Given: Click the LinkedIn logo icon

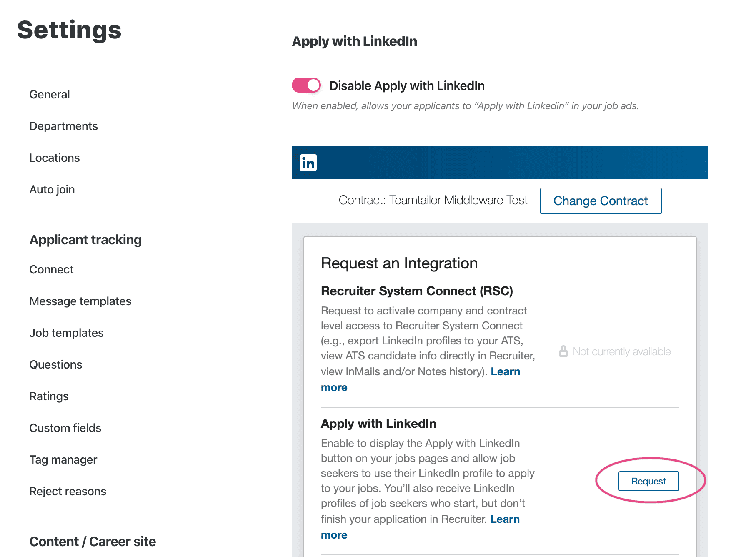Looking at the screenshot, I should click(x=308, y=163).
